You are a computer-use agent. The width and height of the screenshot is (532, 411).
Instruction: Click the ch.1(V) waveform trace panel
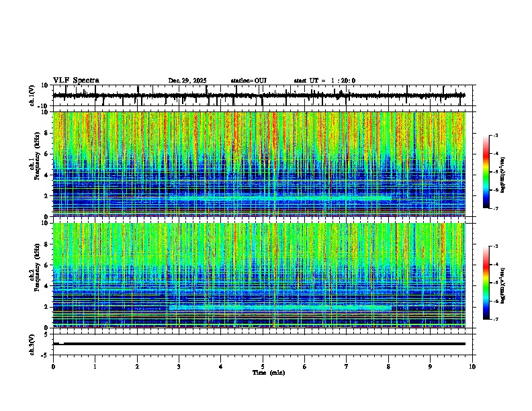click(x=263, y=95)
